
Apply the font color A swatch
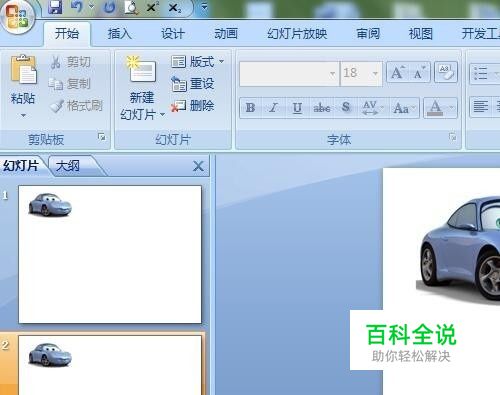pos(435,108)
